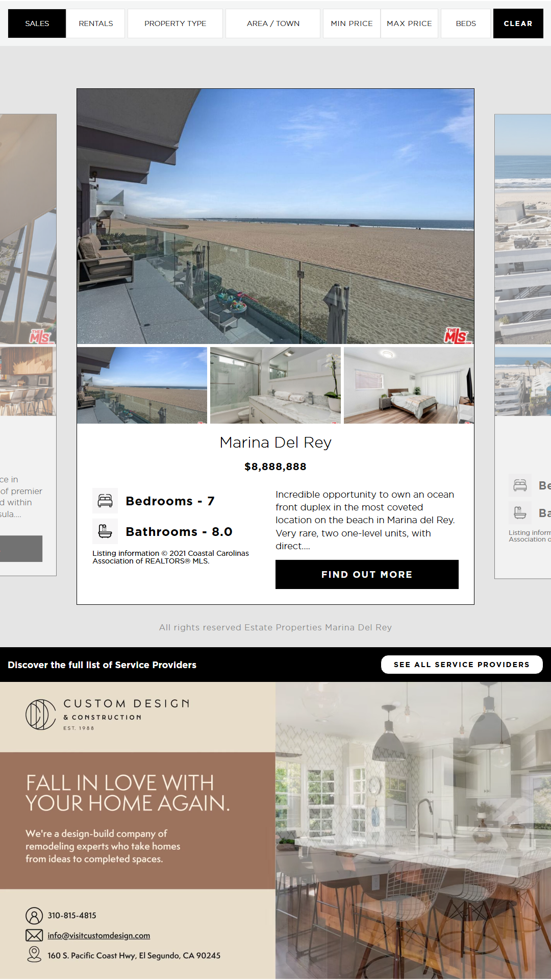Open the info@visitcustomdesign.com email link
The image size is (551, 980).
coord(99,936)
